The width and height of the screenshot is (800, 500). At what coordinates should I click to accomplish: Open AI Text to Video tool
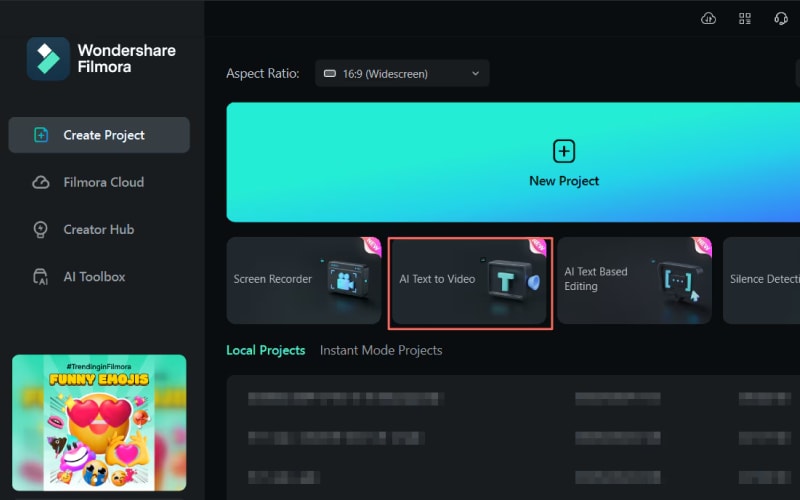469,280
